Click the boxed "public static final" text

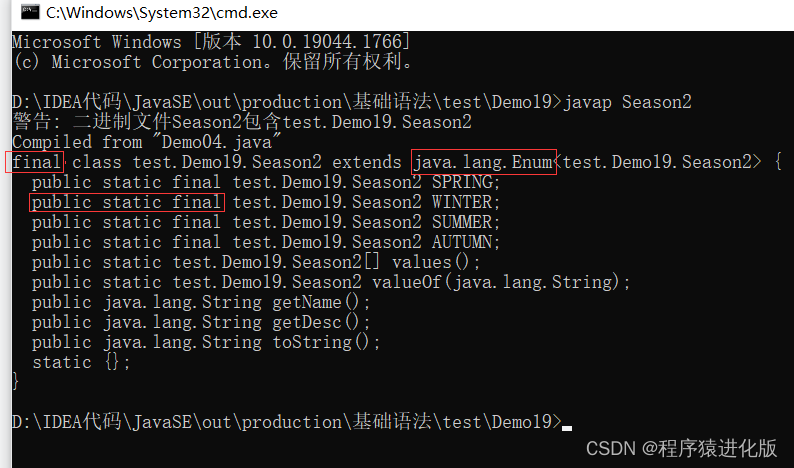[126, 202]
